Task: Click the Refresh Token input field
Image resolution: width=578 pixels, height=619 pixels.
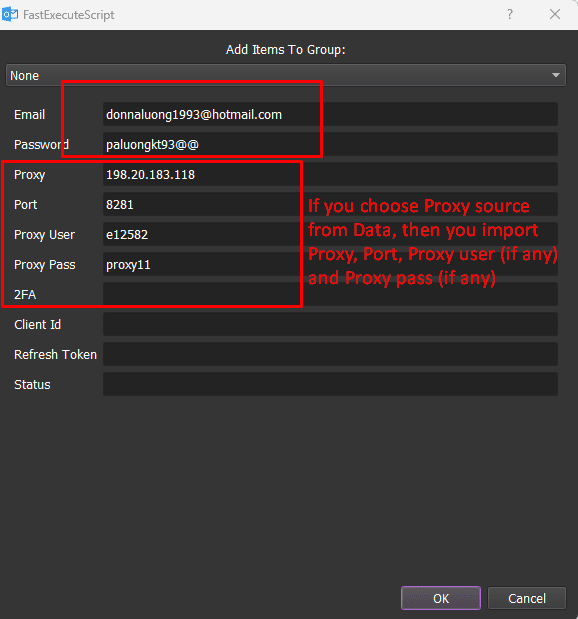Action: [x=330, y=355]
